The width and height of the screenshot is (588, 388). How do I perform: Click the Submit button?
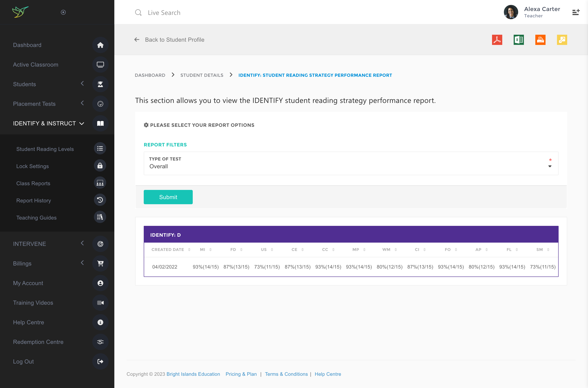(x=168, y=197)
